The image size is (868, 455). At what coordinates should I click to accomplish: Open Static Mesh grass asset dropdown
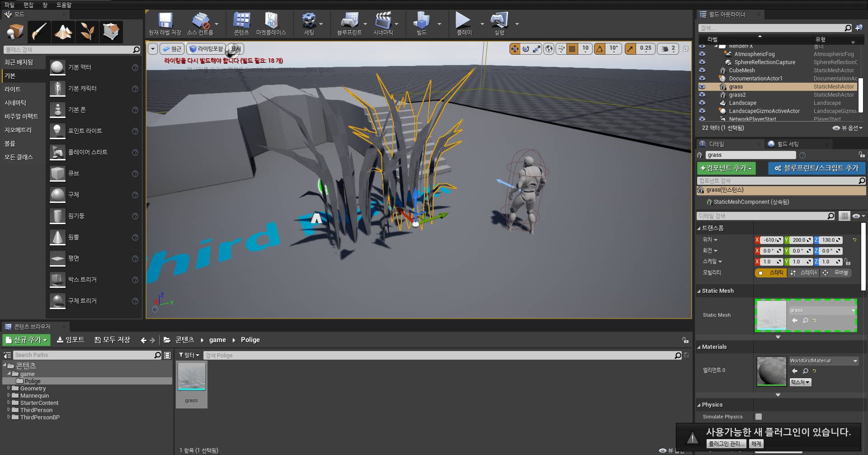823,310
